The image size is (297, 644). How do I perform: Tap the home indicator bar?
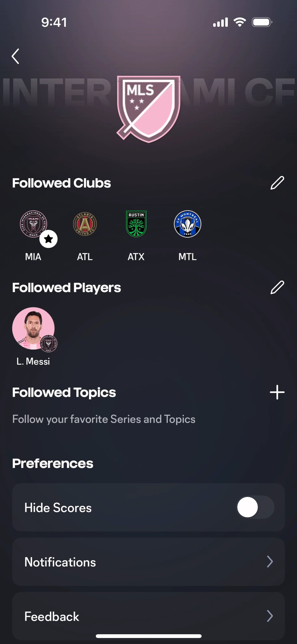(x=148, y=636)
